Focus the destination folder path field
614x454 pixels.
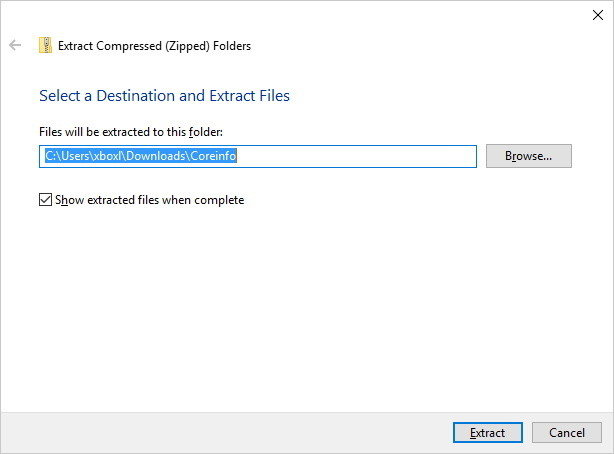[258, 156]
